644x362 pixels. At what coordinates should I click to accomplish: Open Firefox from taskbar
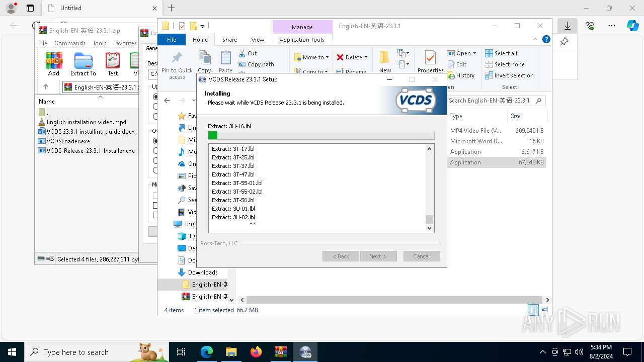click(256, 352)
